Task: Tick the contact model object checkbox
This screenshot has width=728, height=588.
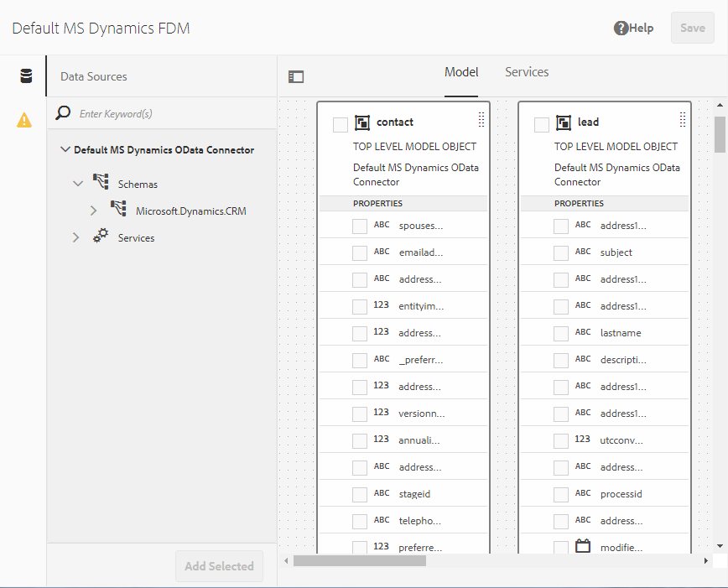Action: [x=341, y=124]
